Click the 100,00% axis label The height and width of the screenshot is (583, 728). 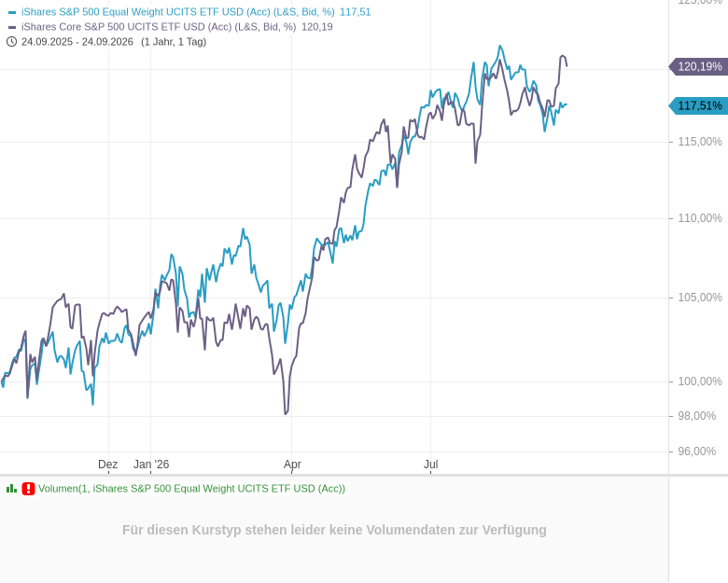coord(700,382)
